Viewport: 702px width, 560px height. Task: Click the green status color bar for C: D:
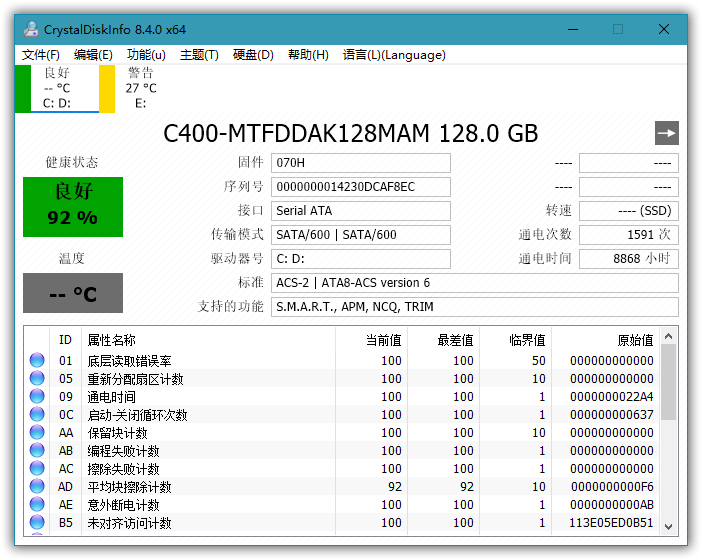(23, 88)
